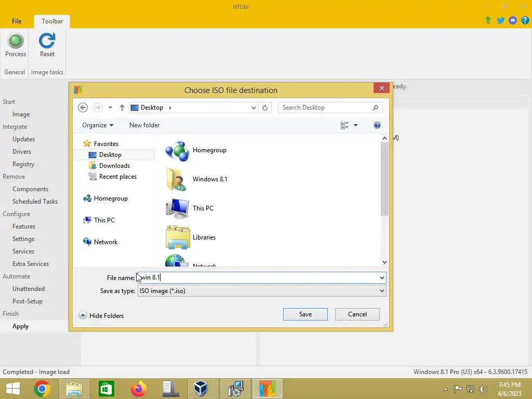Screen dimensions: 532x399
Task: Expand the address bar path dropdown
Action: point(254,108)
